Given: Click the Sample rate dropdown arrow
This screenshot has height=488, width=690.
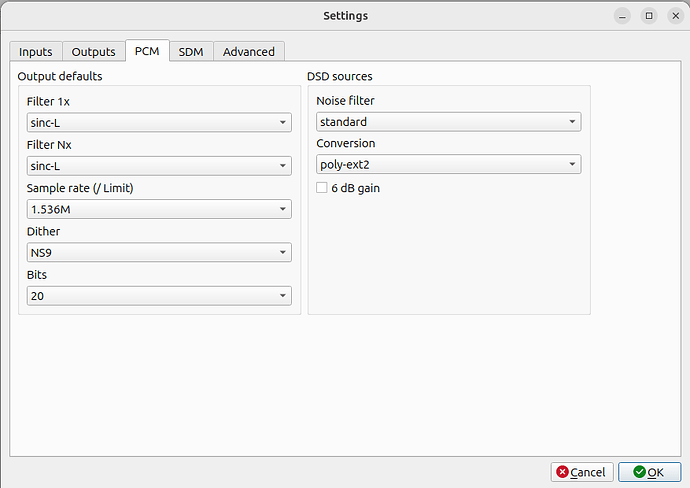Looking at the screenshot, I should [x=283, y=209].
